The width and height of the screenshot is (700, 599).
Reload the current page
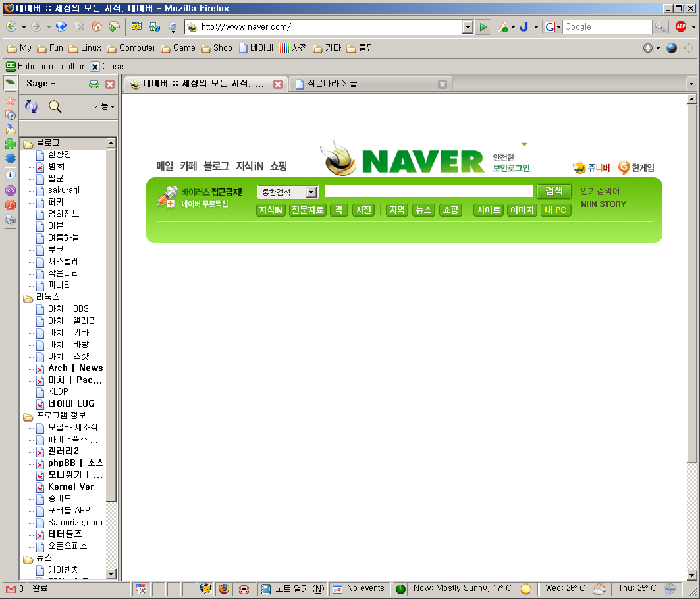[x=61, y=27]
